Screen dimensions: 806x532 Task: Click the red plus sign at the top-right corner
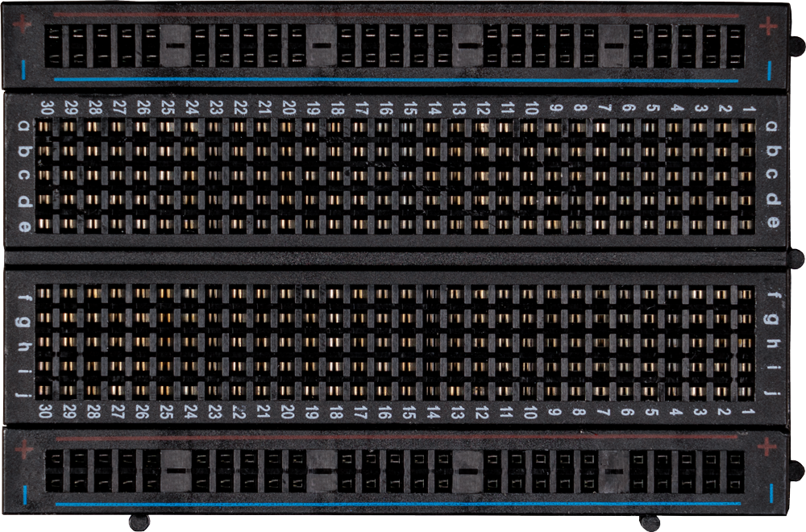pyautogui.click(x=768, y=26)
